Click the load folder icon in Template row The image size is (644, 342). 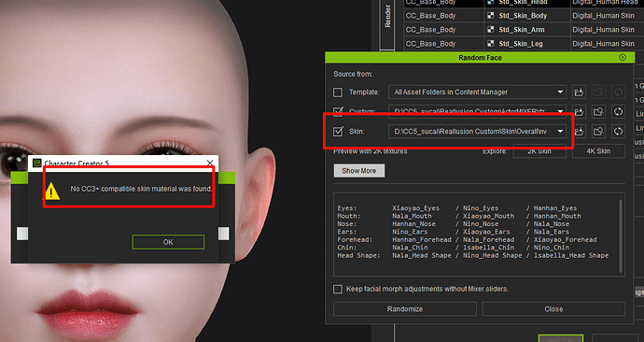tap(579, 93)
